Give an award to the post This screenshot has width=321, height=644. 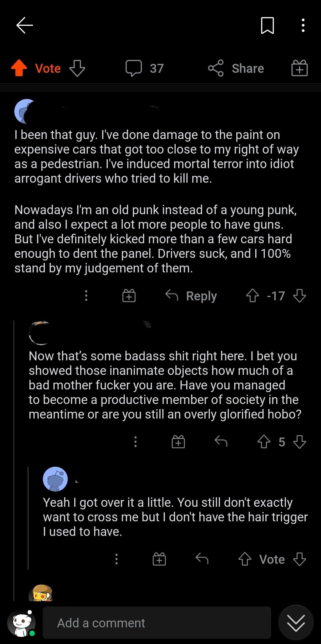(299, 68)
